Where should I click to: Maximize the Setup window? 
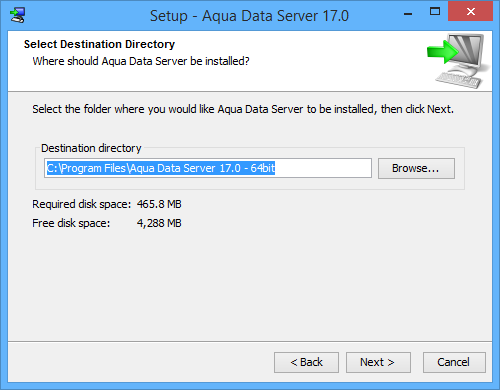pyautogui.click(x=435, y=12)
